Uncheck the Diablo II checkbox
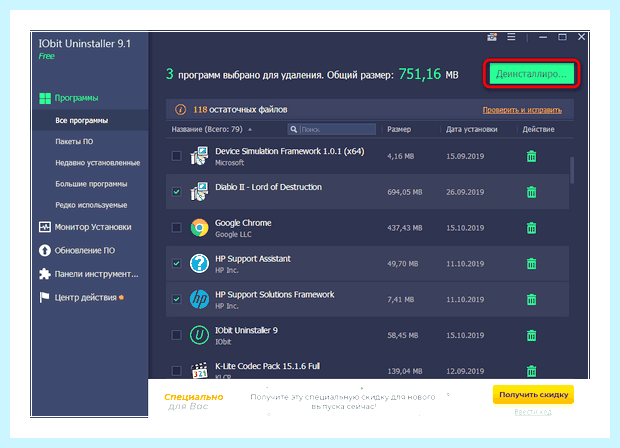The height and width of the screenshot is (448, 620). [x=176, y=192]
